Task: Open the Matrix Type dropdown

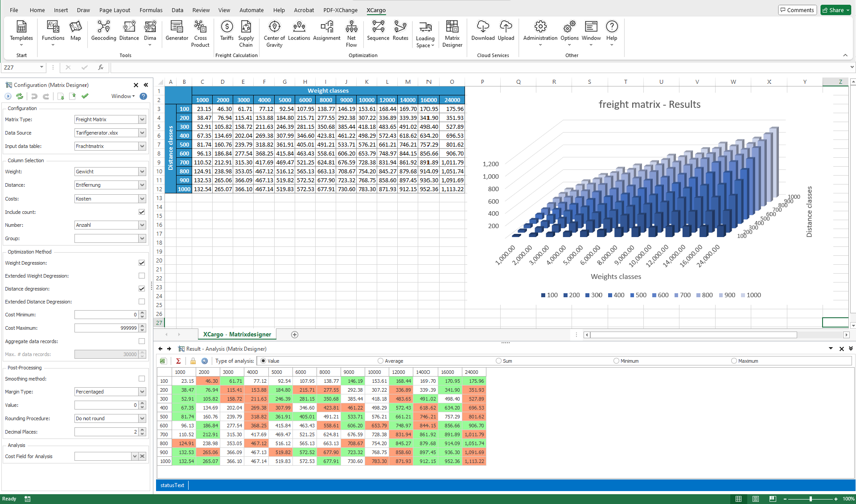Action: pyautogui.click(x=141, y=119)
